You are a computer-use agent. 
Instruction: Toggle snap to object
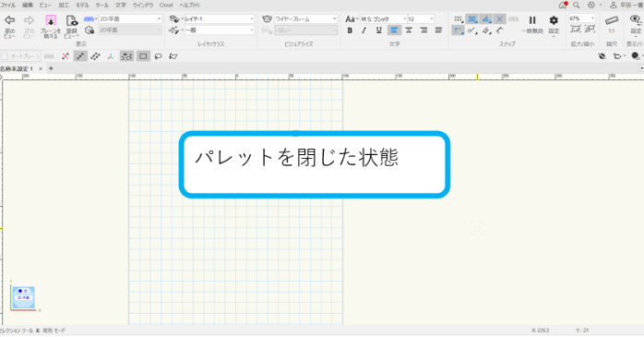pos(471,18)
